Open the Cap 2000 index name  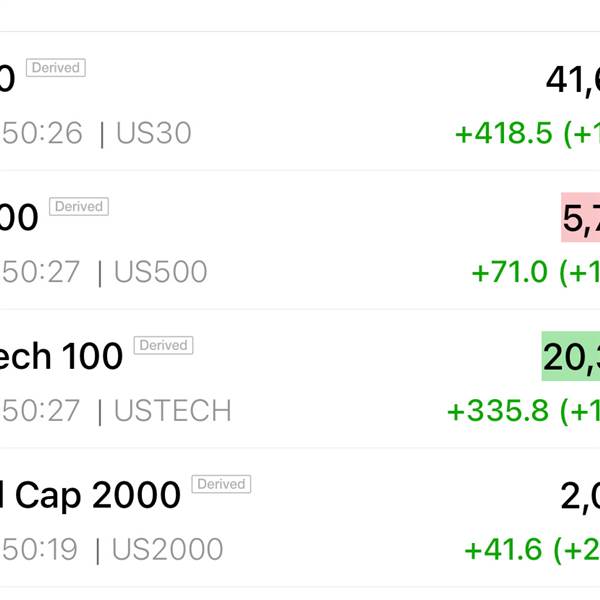(90, 496)
